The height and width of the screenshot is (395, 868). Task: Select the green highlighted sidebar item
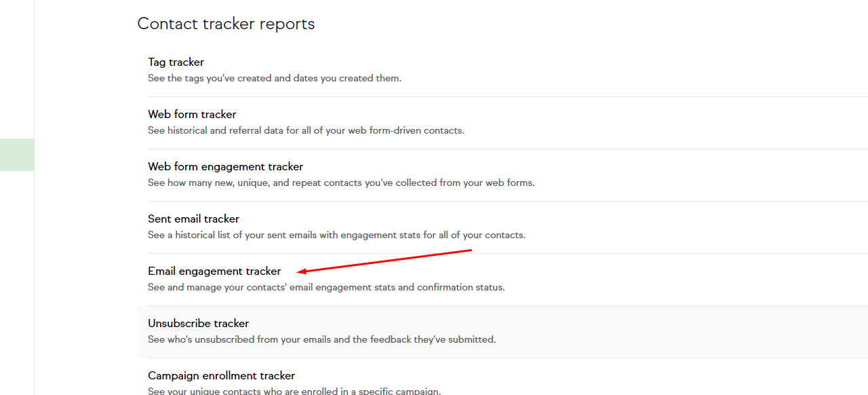click(x=16, y=155)
